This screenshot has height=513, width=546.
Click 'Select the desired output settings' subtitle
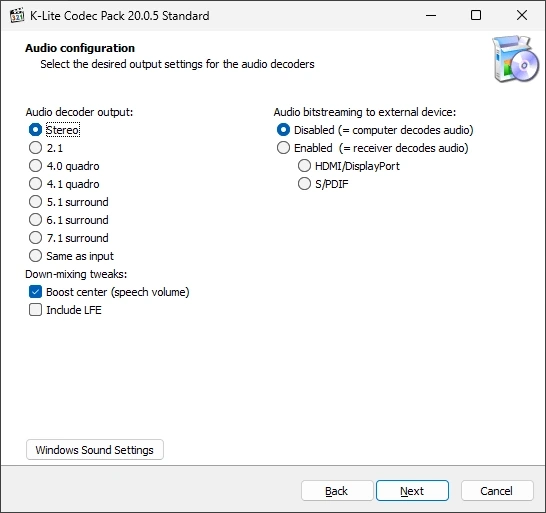177,64
